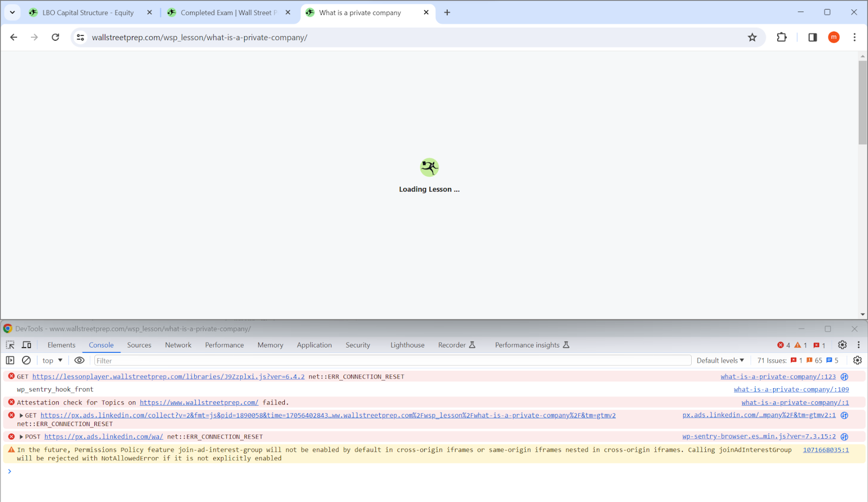Open the Chrome side panel icon

(x=812, y=37)
